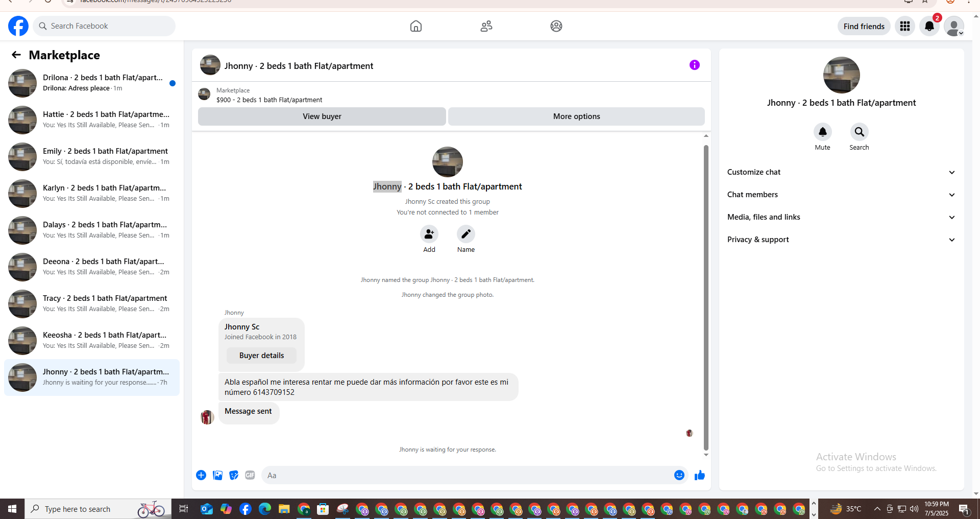
Task: Open notifications bell with badge
Action: [929, 26]
